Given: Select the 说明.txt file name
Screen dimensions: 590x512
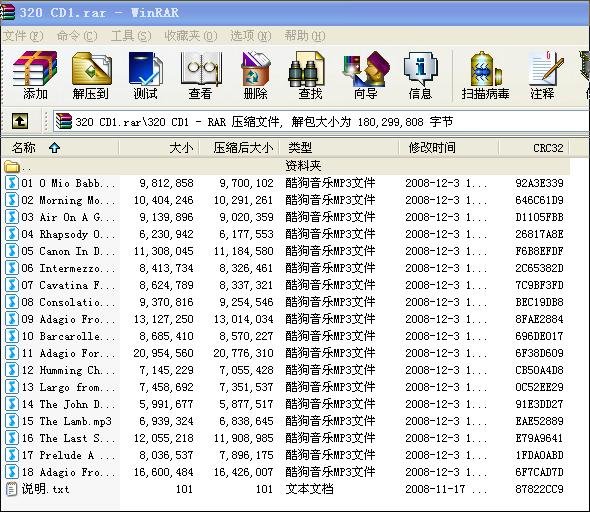Looking at the screenshot, I should [x=45, y=489].
